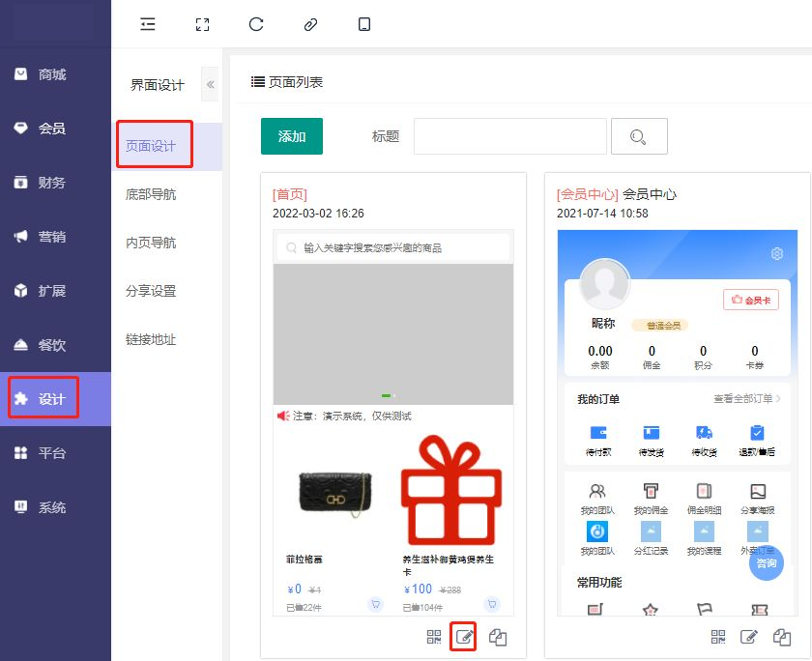Click the fullscreen icon in top toolbar
The image size is (812, 661).
pyautogui.click(x=202, y=24)
